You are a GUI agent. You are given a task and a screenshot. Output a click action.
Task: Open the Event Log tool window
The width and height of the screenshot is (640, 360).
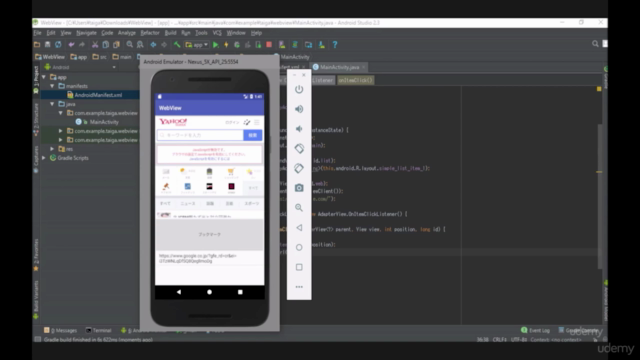(x=536, y=330)
